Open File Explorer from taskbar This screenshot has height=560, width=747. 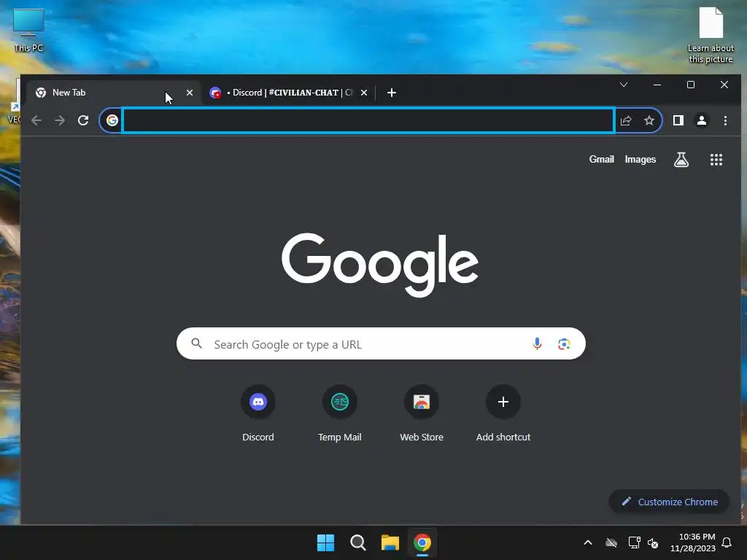(x=390, y=542)
